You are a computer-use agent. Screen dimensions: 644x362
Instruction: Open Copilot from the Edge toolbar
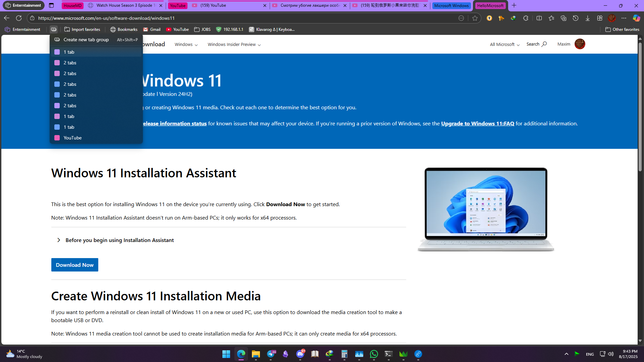click(x=636, y=18)
